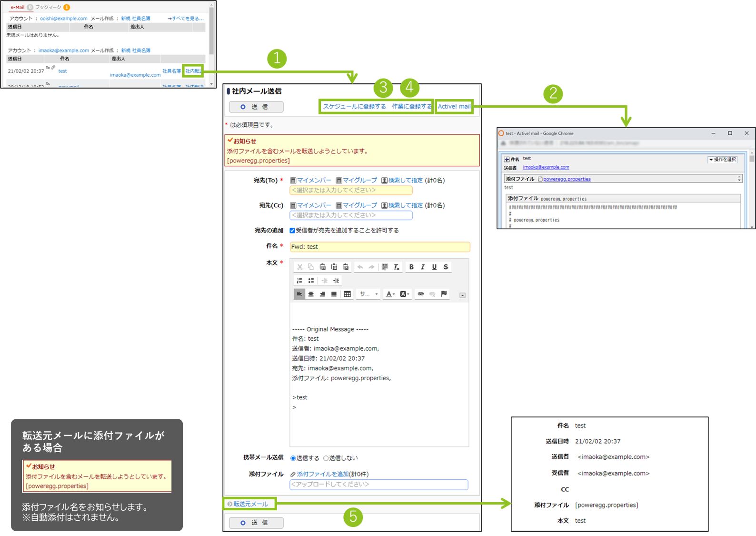This screenshot has width=756, height=536.
Task: Click sender imaoka@example.com in Active! mail window
Action: coord(546,167)
